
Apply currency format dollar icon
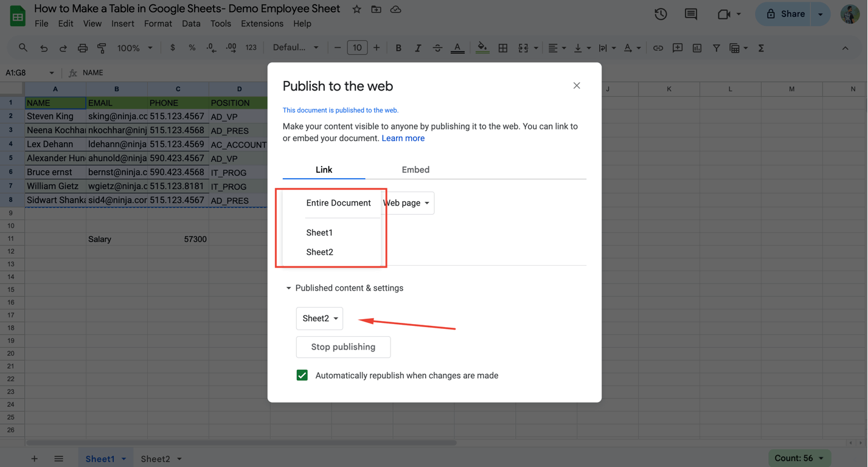coord(173,48)
